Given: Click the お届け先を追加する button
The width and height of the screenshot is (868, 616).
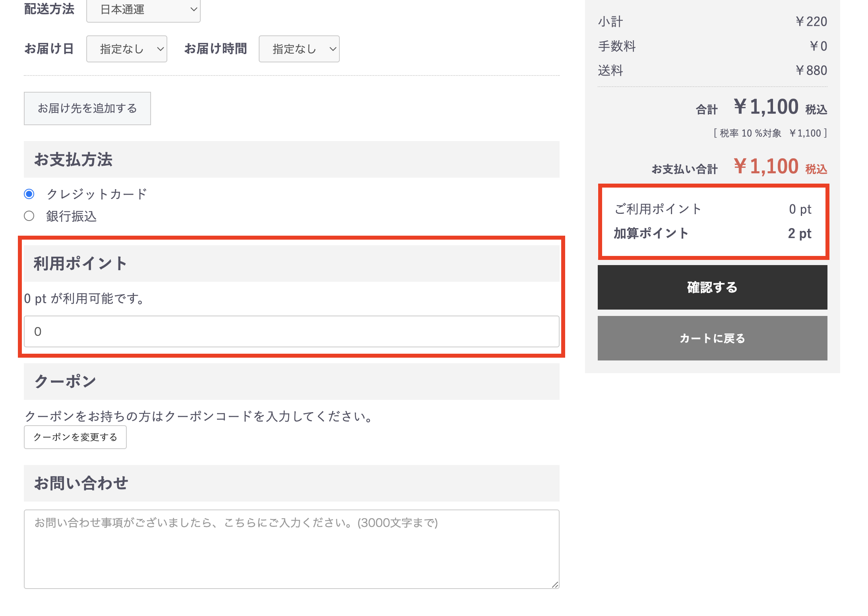Looking at the screenshot, I should 87,108.
